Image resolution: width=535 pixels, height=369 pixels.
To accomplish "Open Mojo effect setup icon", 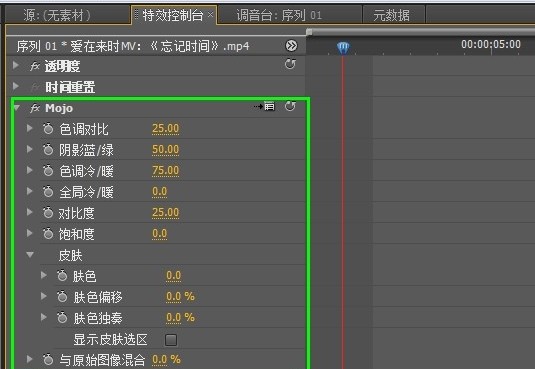I will 264,106.
